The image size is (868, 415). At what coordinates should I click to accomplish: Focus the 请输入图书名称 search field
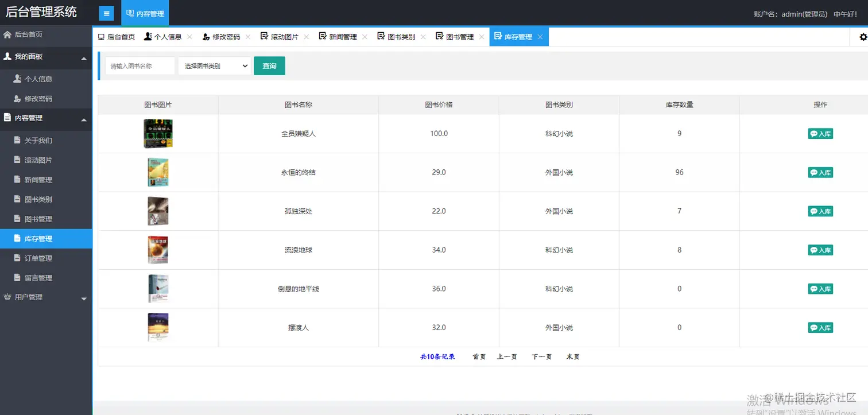(140, 66)
